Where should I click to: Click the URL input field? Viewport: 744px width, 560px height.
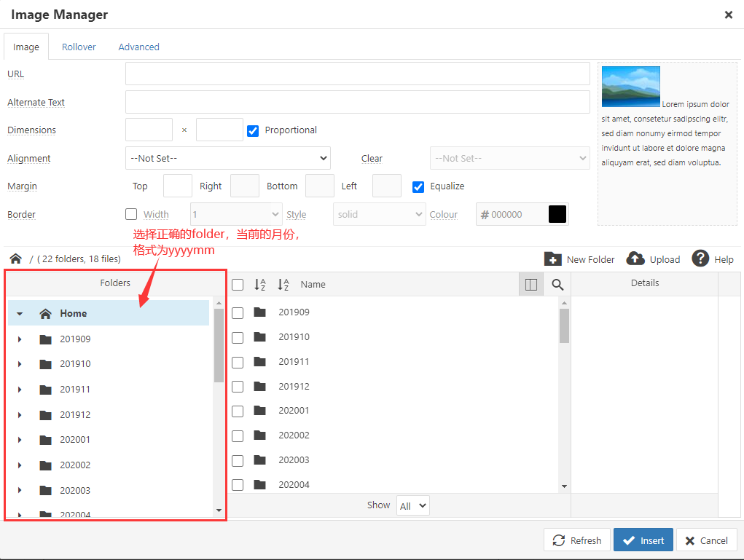pyautogui.click(x=357, y=74)
